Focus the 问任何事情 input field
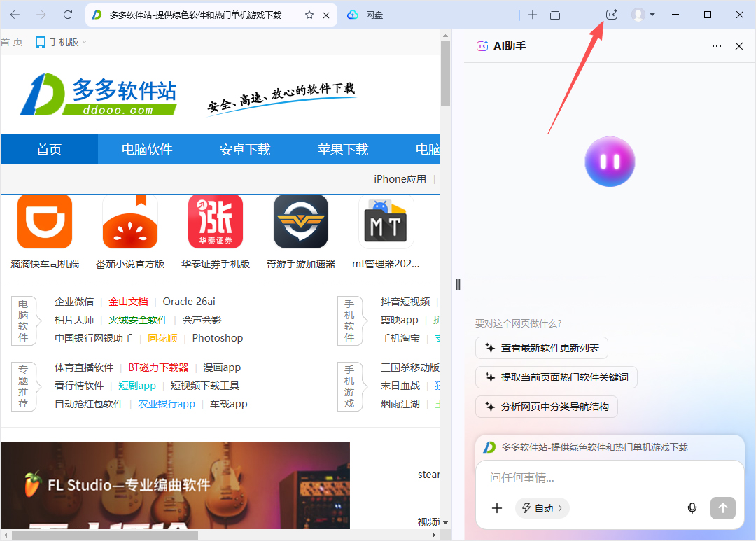Screen dimensions: 756x541 click(610, 478)
